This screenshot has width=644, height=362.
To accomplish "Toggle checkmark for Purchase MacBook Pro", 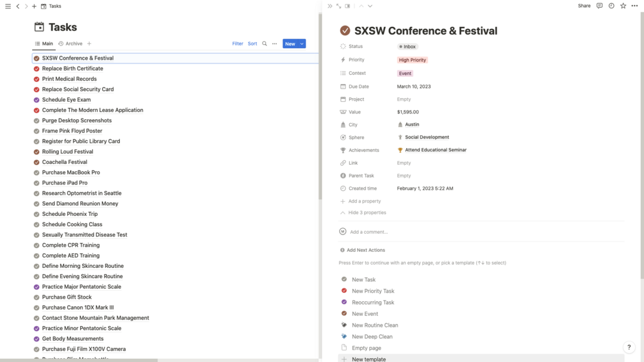I will pyautogui.click(x=37, y=172).
